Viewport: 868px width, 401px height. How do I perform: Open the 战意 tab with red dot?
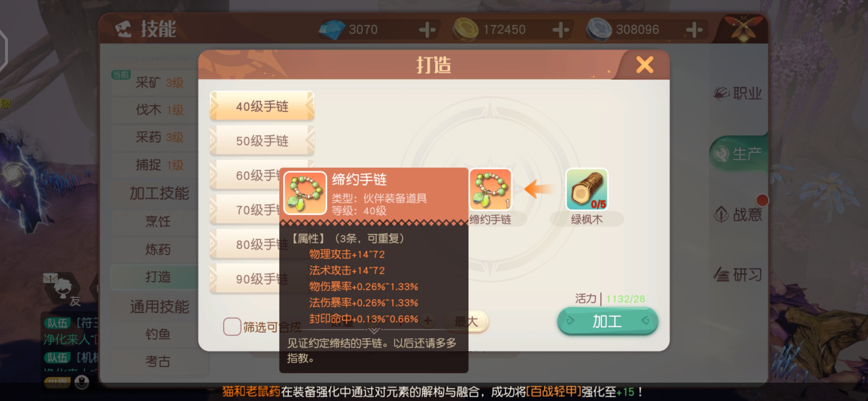[738, 214]
